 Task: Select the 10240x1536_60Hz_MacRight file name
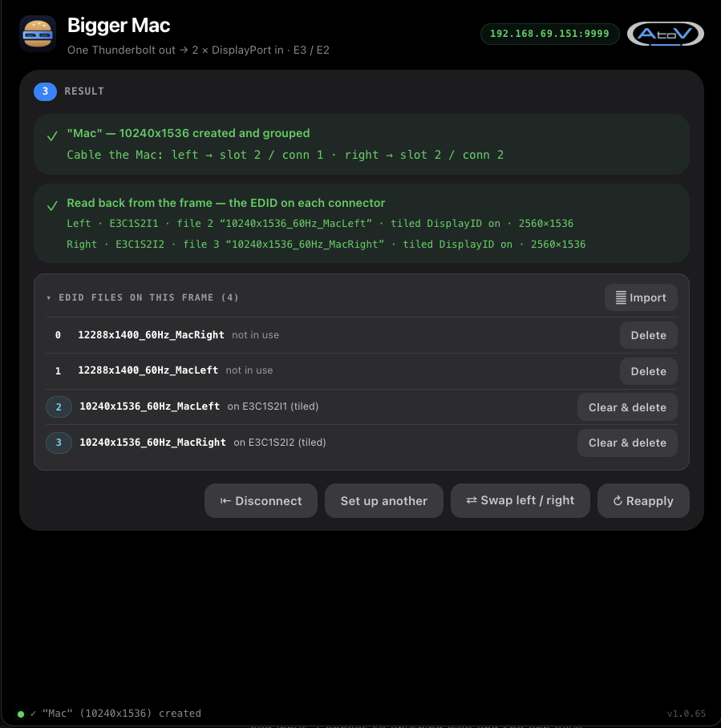click(x=153, y=443)
